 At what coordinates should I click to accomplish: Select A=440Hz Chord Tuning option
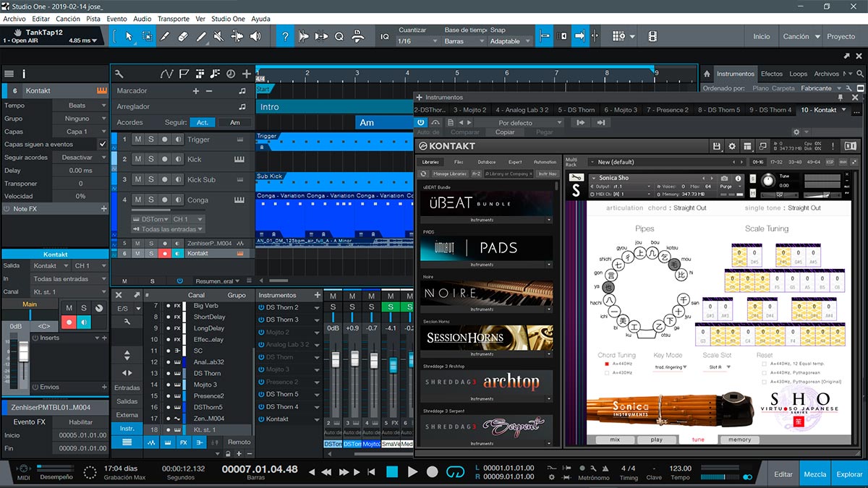point(606,364)
